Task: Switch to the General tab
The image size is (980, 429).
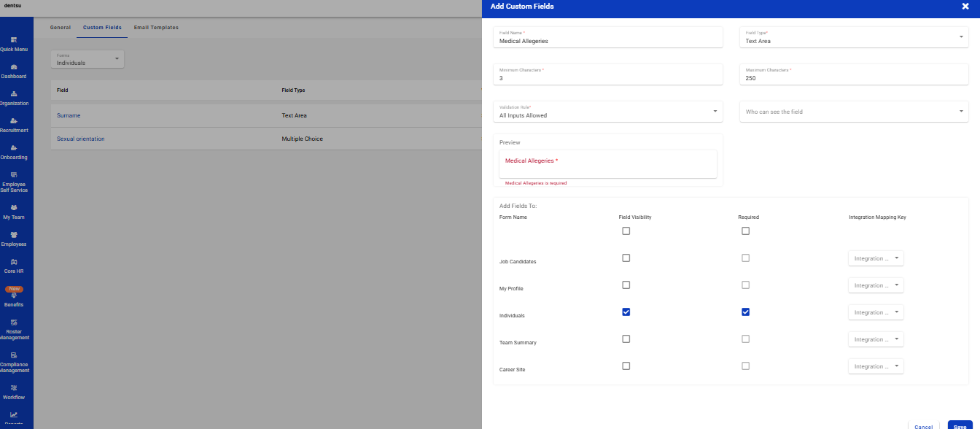Action: [60, 28]
